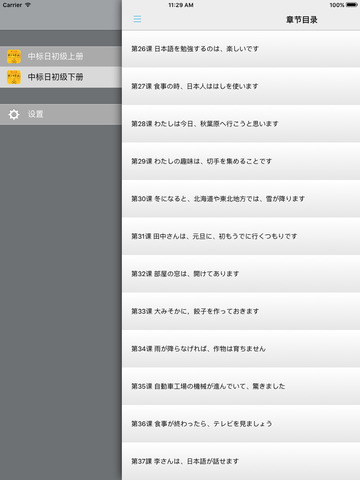This screenshot has height=480, width=360.
Task: Open lesson 第33課 餃子を作っておきます
Action: (241, 311)
